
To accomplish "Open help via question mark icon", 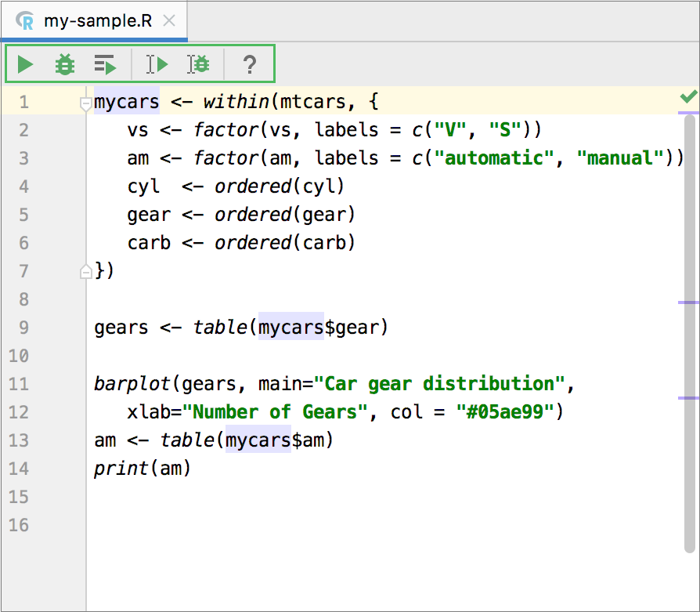I will point(249,64).
